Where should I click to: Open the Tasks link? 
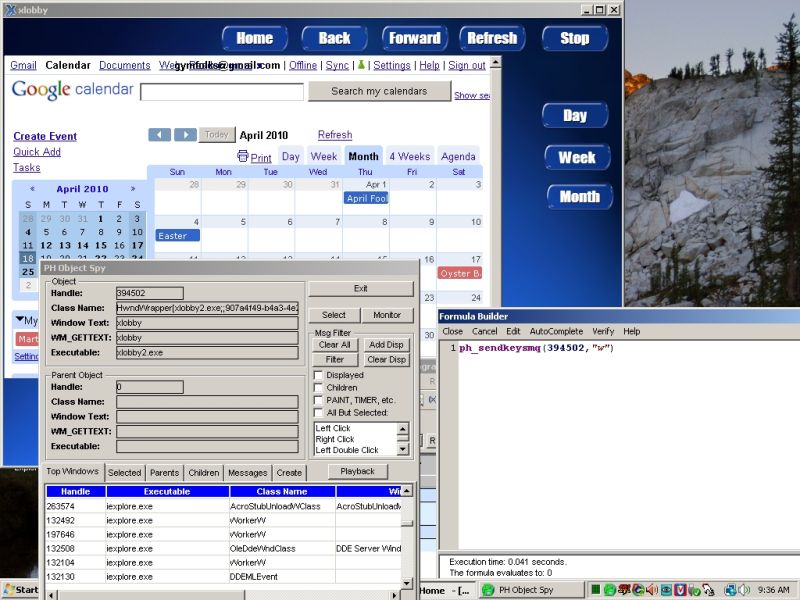pos(27,167)
